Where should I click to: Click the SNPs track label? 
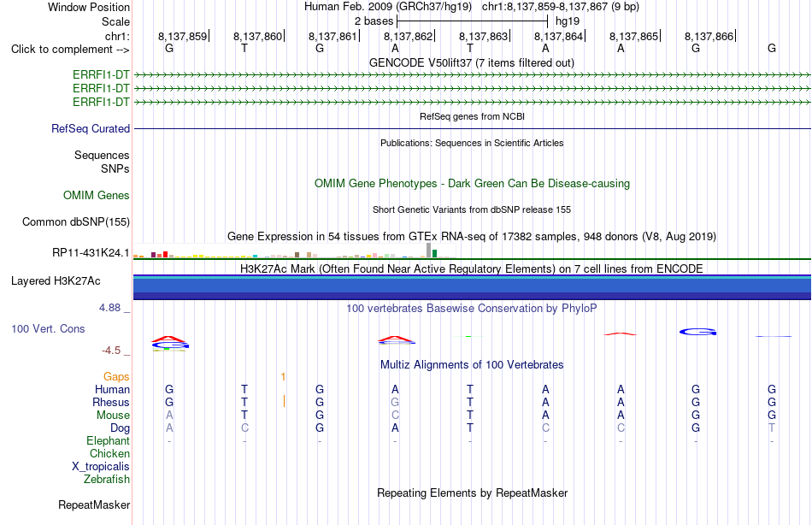(115, 169)
